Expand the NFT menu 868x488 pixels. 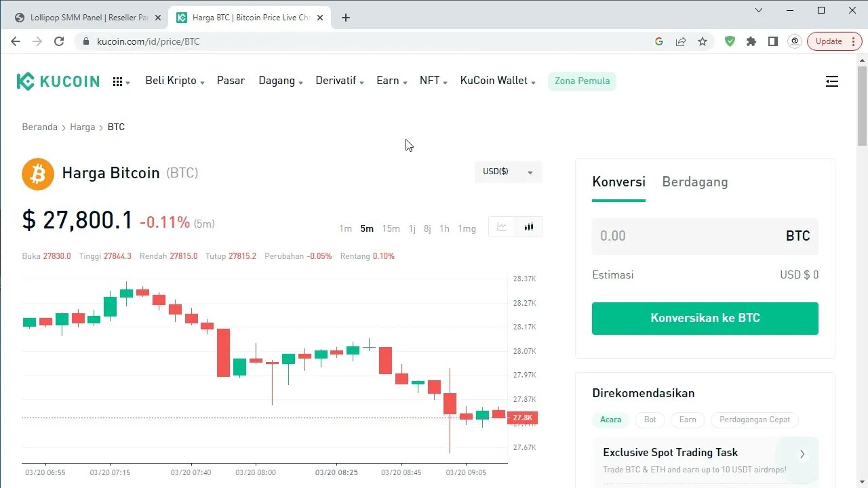pos(433,81)
